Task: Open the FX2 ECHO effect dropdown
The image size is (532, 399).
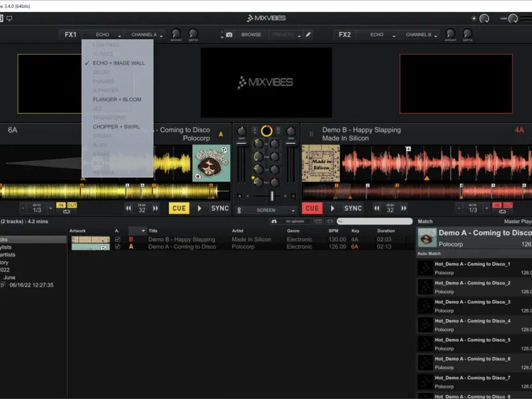Action: 377,35
